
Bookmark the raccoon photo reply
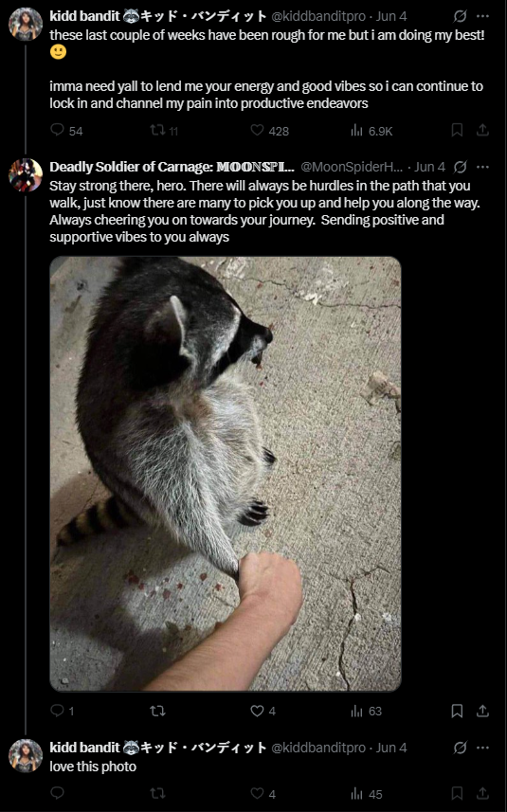[457, 711]
